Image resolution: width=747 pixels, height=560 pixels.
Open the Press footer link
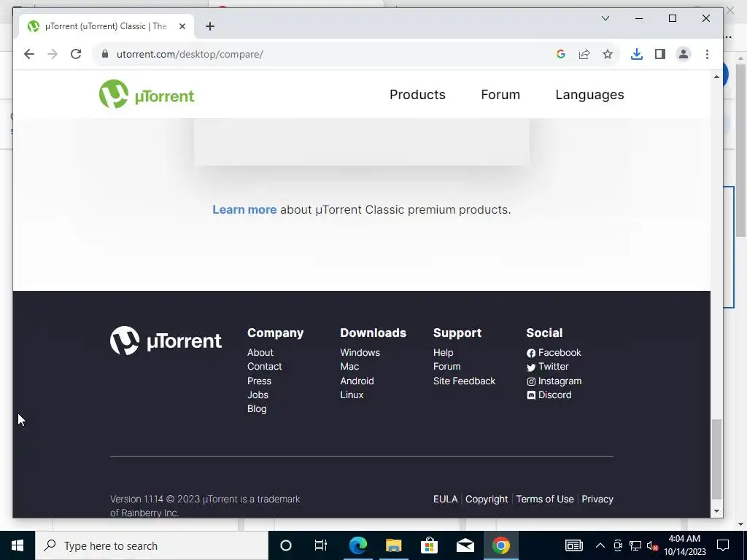click(x=259, y=381)
